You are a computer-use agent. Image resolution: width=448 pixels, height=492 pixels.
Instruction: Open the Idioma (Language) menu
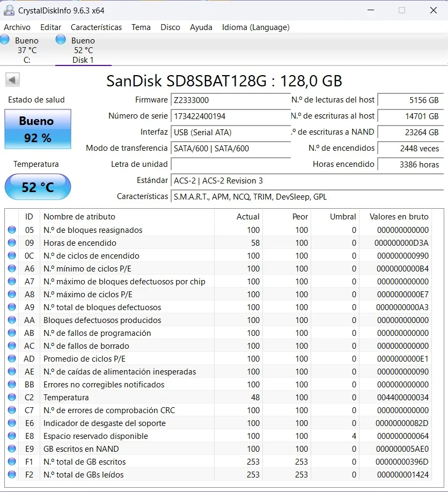[x=255, y=27]
